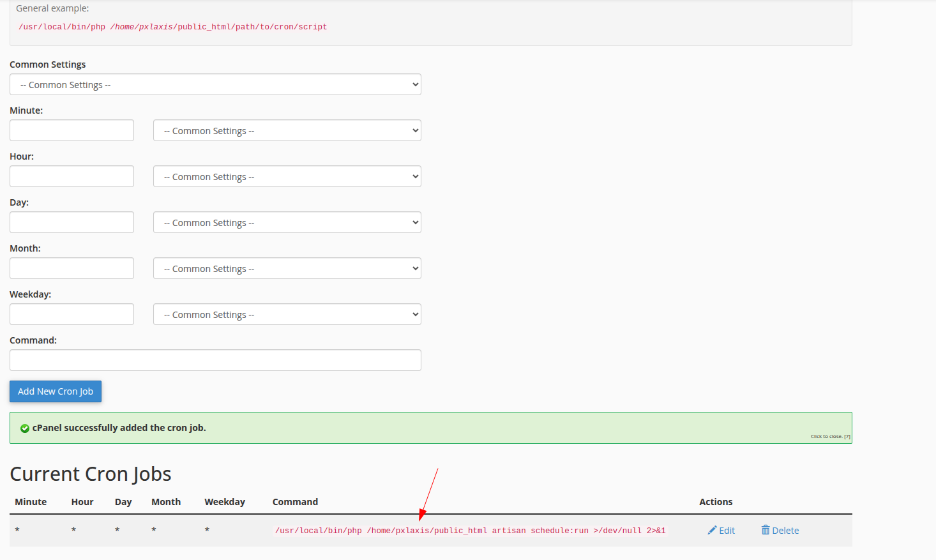This screenshot has height=560, width=936.
Task: Click the artisan schedule:run command text
Action: click(x=470, y=531)
